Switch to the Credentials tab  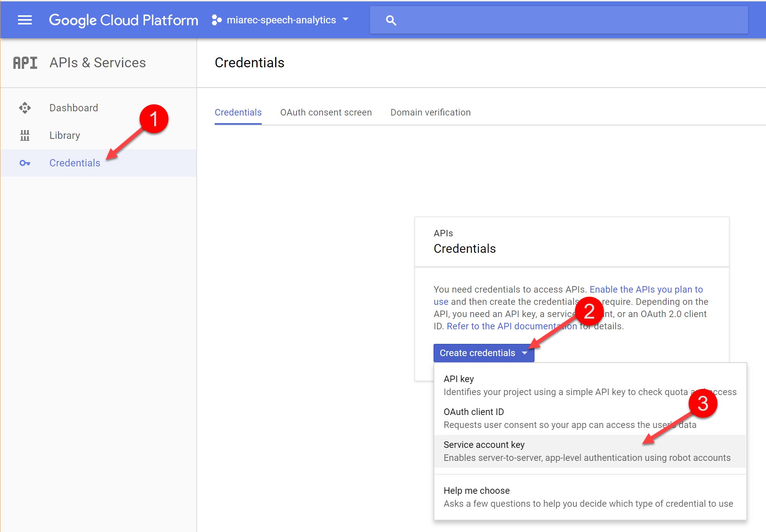click(x=238, y=112)
